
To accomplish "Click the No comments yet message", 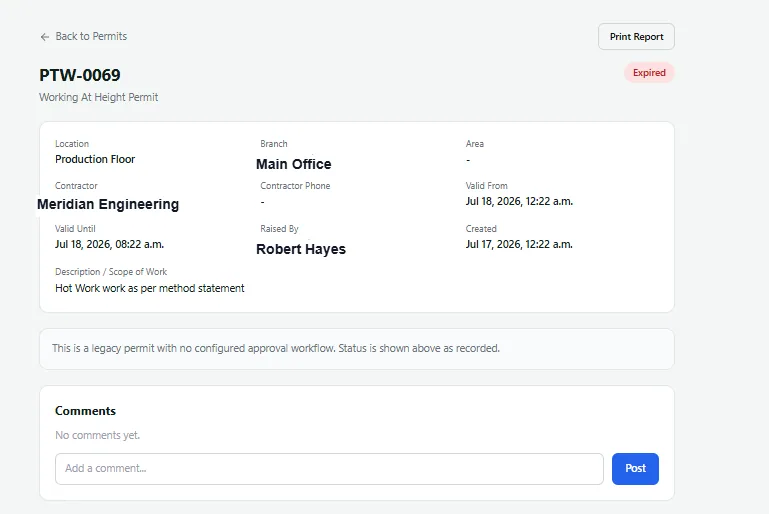I will [x=98, y=435].
